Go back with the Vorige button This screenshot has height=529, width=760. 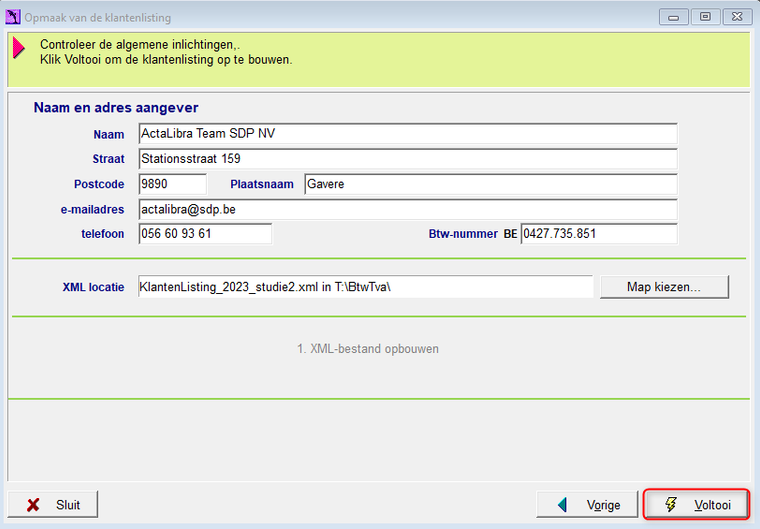pyautogui.click(x=587, y=504)
